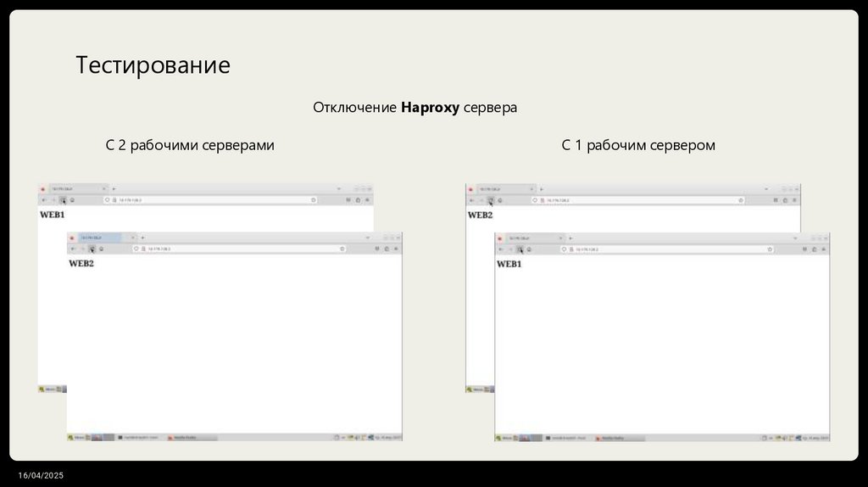Select the page tab of right WEB1 browser

pos(535,238)
